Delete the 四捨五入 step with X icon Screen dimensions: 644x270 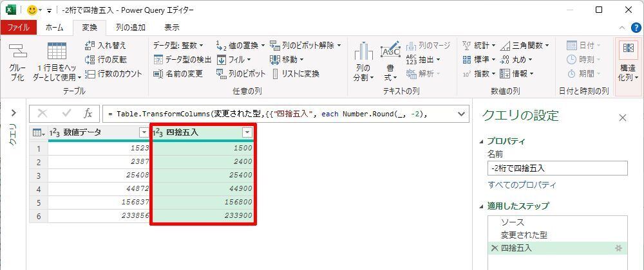click(x=494, y=248)
